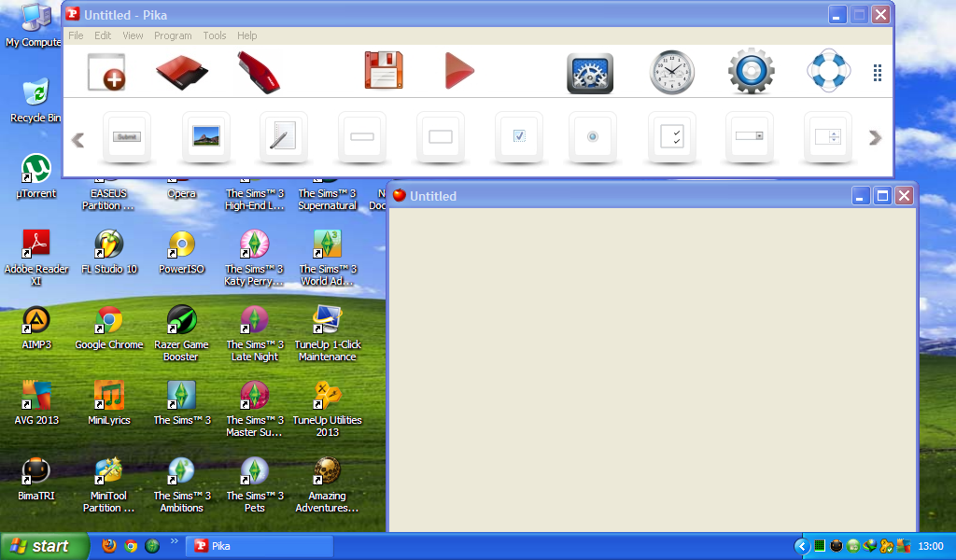Click the red scanner-shaped tool icon
Image resolution: width=956 pixels, height=560 pixels.
tap(259, 73)
